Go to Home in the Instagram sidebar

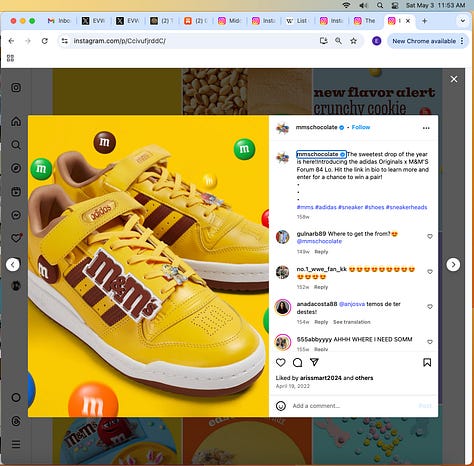16,121
